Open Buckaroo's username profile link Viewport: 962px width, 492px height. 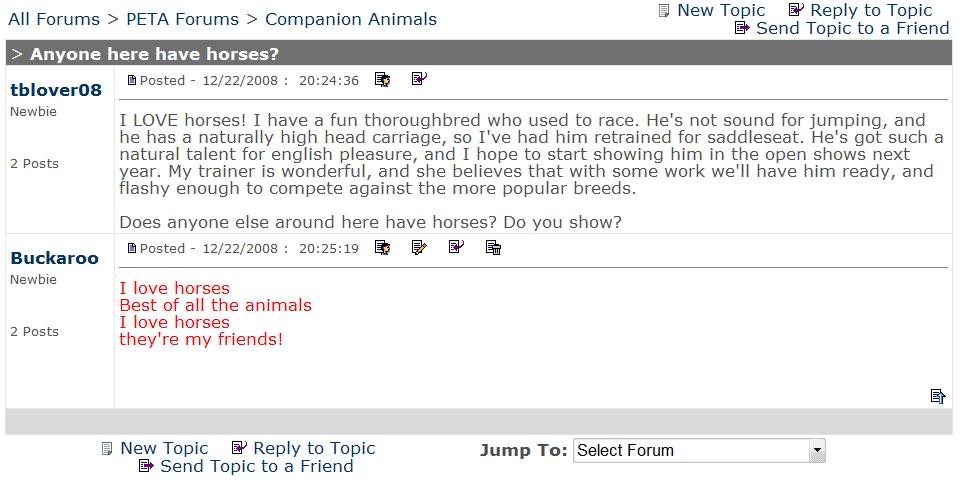55,258
